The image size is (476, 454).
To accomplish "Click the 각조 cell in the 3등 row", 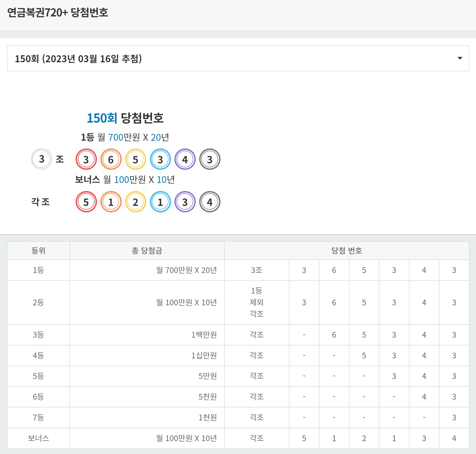I will (x=257, y=335).
